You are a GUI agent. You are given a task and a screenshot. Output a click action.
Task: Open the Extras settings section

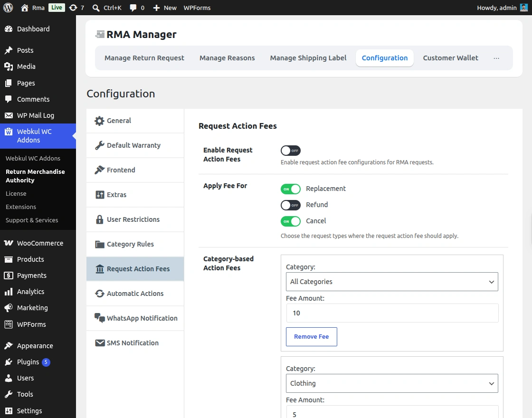[x=135, y=195]
